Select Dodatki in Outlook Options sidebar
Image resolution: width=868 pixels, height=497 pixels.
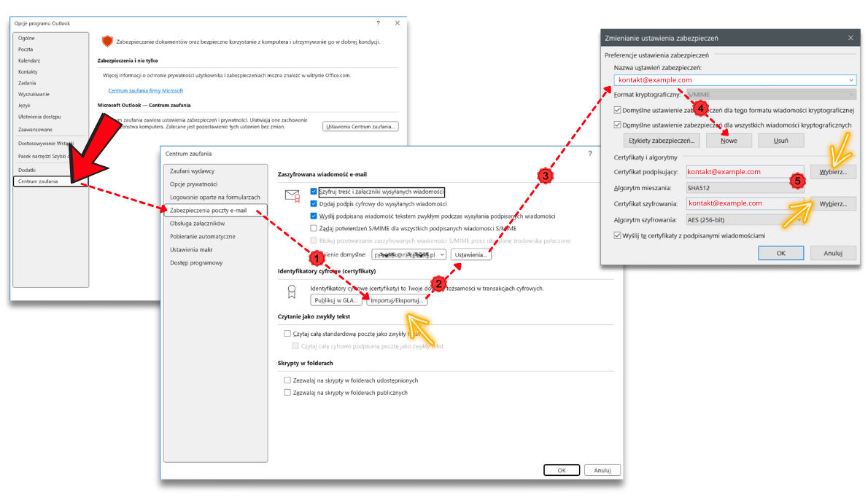click(x=26, y=171)
